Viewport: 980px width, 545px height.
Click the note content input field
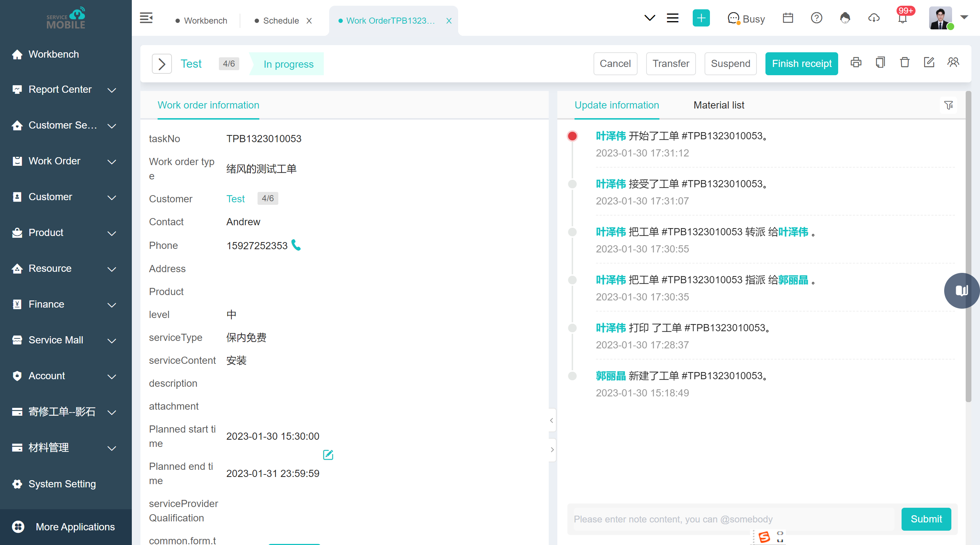(734, 519)
